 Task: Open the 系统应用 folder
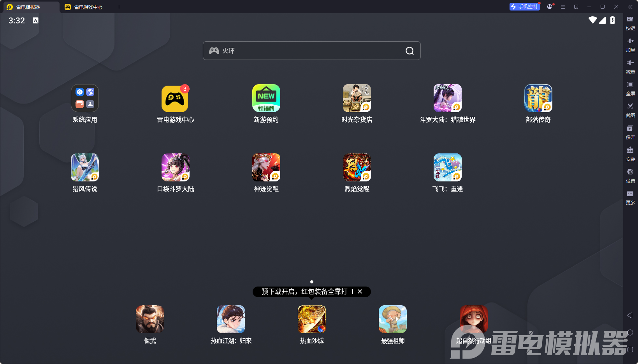pyautogui.click(x=85, y=98)
